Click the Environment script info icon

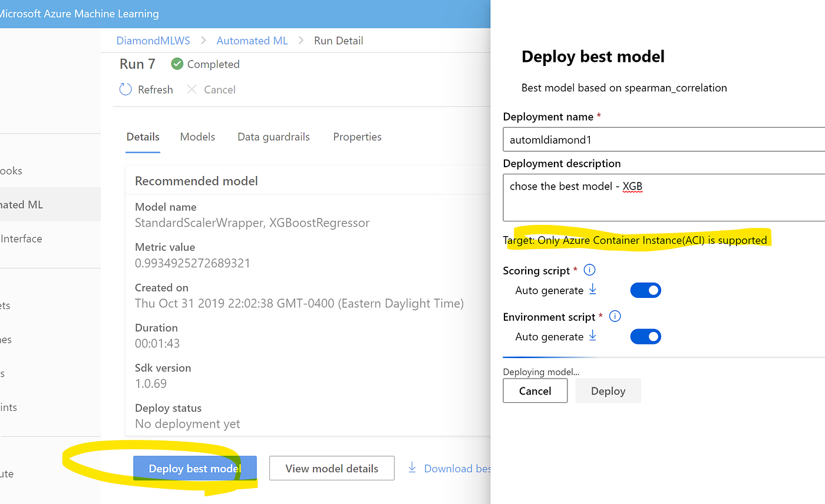[x=615, y=316]
